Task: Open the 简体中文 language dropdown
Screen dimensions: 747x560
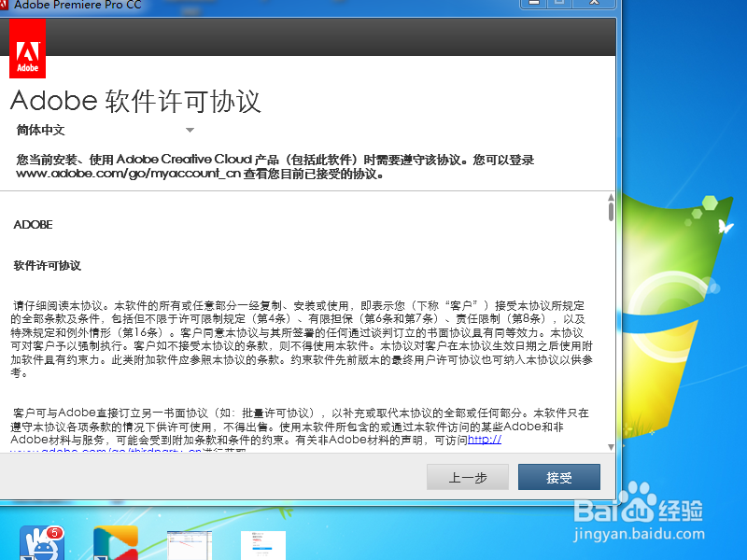Action: tap(105, 130)
